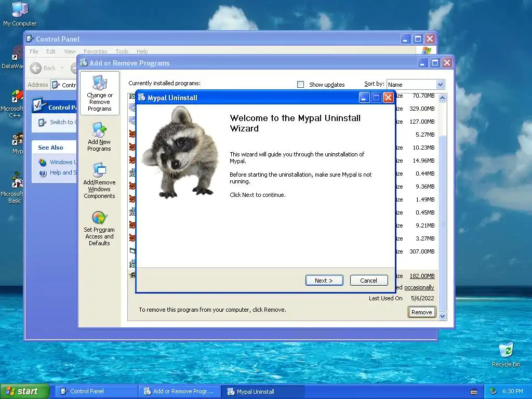Maximize the Add or Remove Programs window

435,63
